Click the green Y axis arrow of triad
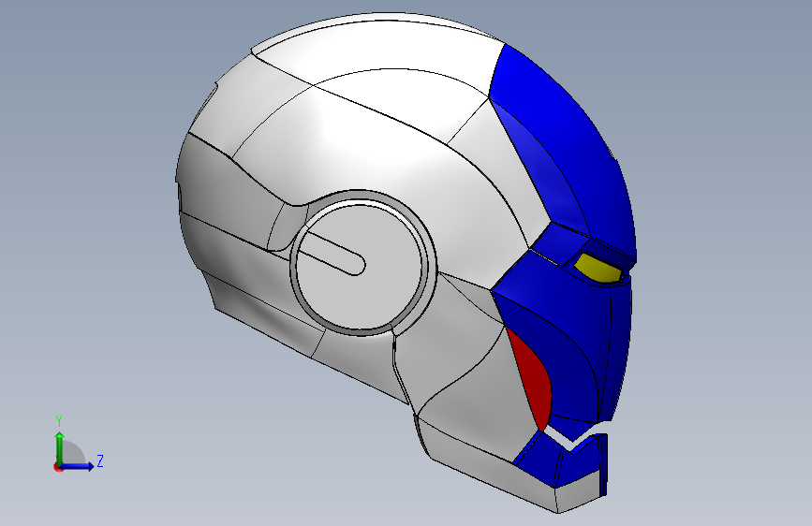 [x=60, y=446]
